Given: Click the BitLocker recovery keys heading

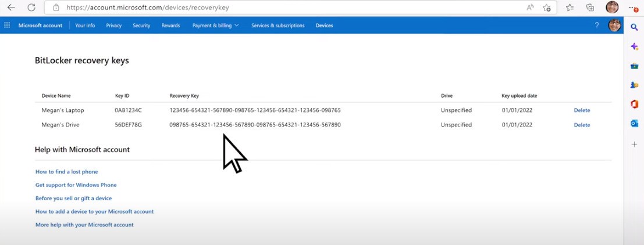Looking at the screenshot, I should [81, 60].
